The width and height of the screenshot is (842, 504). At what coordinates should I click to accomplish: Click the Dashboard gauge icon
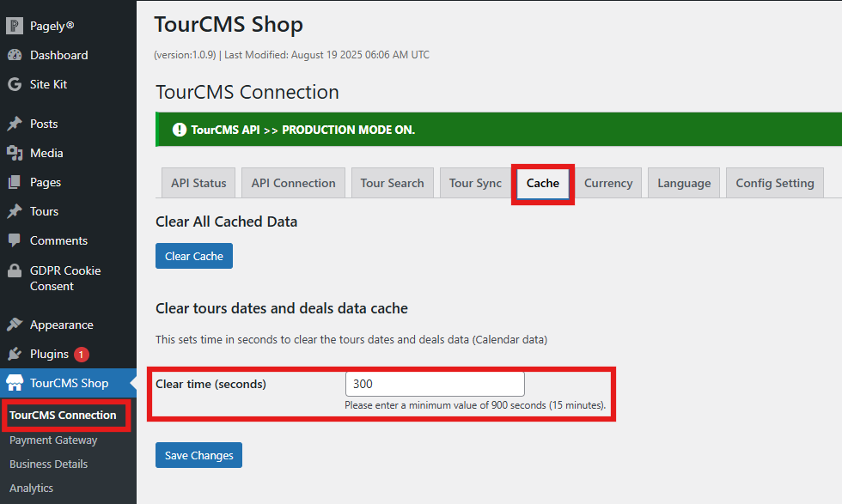click(15, 55)
